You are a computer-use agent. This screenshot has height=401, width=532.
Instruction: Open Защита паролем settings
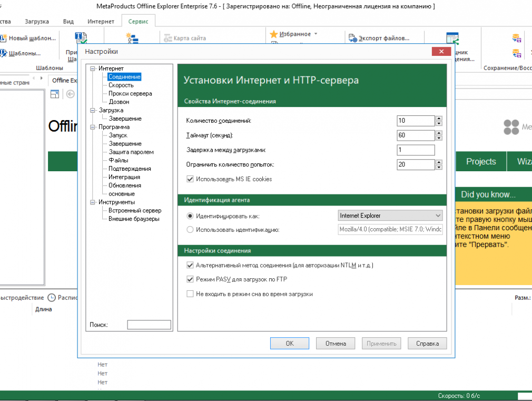click(x=131, y=152)
